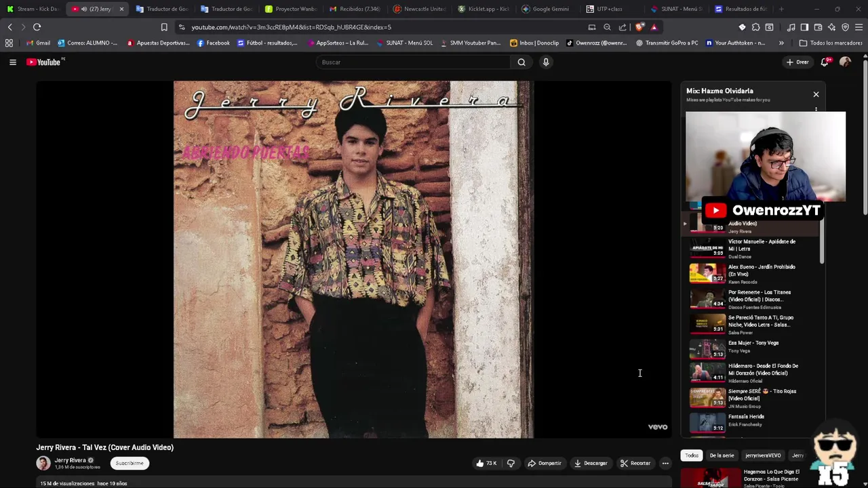Reload the YouTube page
The image size is (868, 488).
(x=37, y=27)
